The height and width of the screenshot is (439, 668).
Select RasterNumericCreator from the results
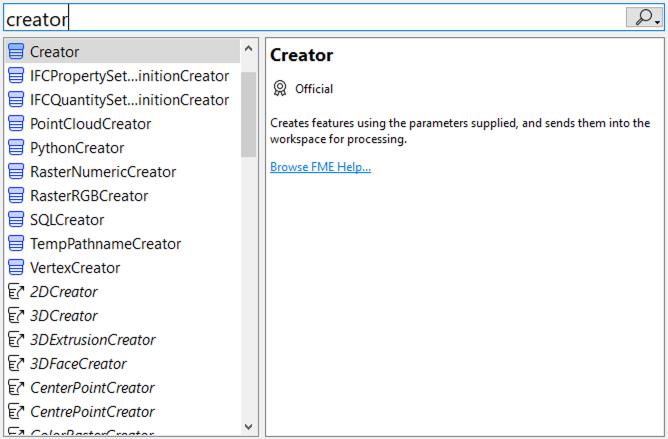pyautogui.click(x=103, y=172)
